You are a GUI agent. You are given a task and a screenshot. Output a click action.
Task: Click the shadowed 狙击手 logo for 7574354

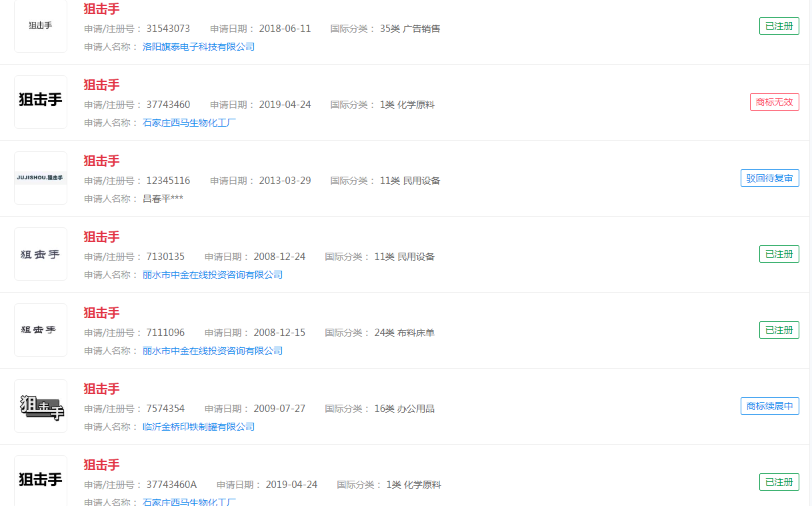coord(41,406)
